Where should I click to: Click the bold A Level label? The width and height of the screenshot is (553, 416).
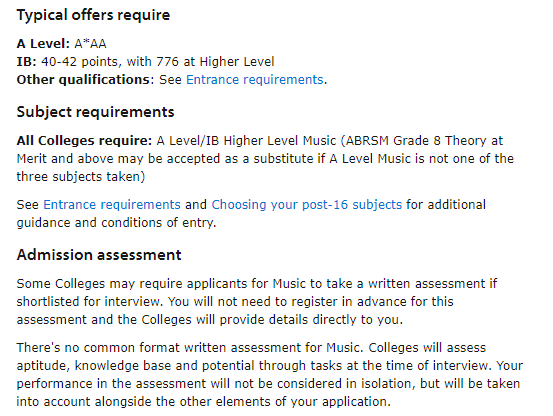(43, 44)
